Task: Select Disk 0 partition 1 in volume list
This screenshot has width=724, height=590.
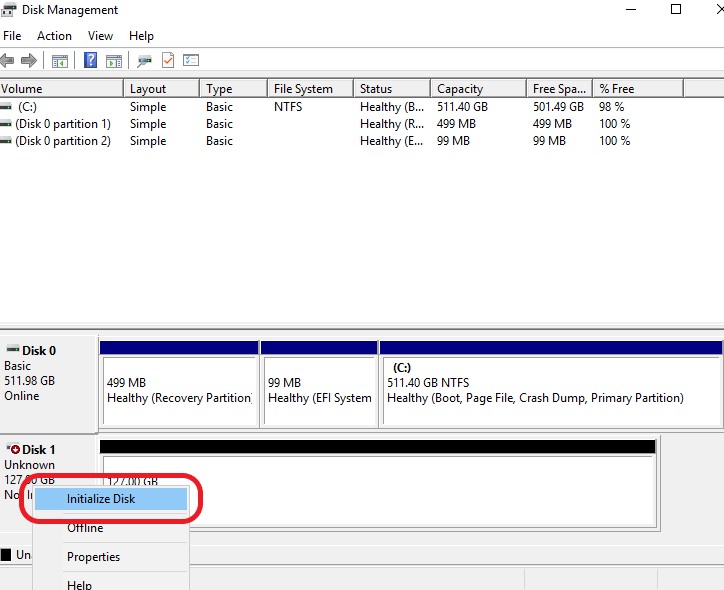Action: 62,124
